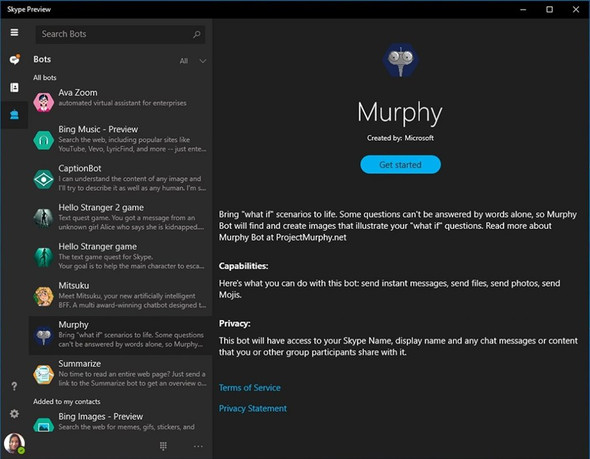Click Ava Zoom bot avatar

click(x=44, y=102)
